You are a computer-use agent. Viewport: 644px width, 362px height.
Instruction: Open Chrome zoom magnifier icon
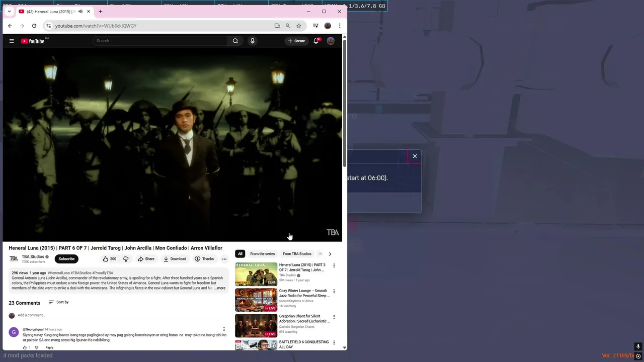pos(288,26)
